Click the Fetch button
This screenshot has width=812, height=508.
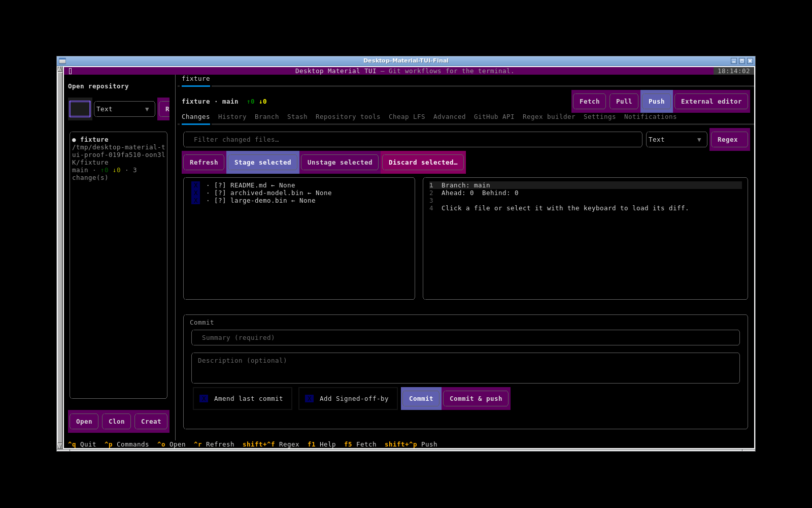590,102
